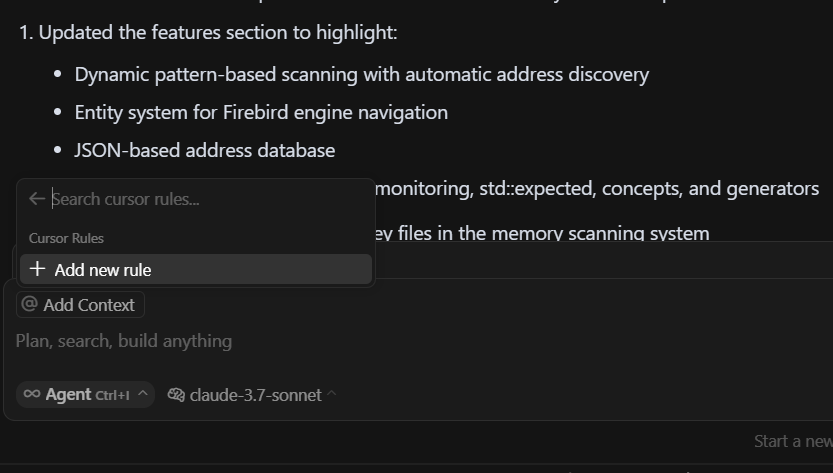Click the @ icon in Add Context
The height and width of the screenshot is (473, 833).
(x=30, y=304)
